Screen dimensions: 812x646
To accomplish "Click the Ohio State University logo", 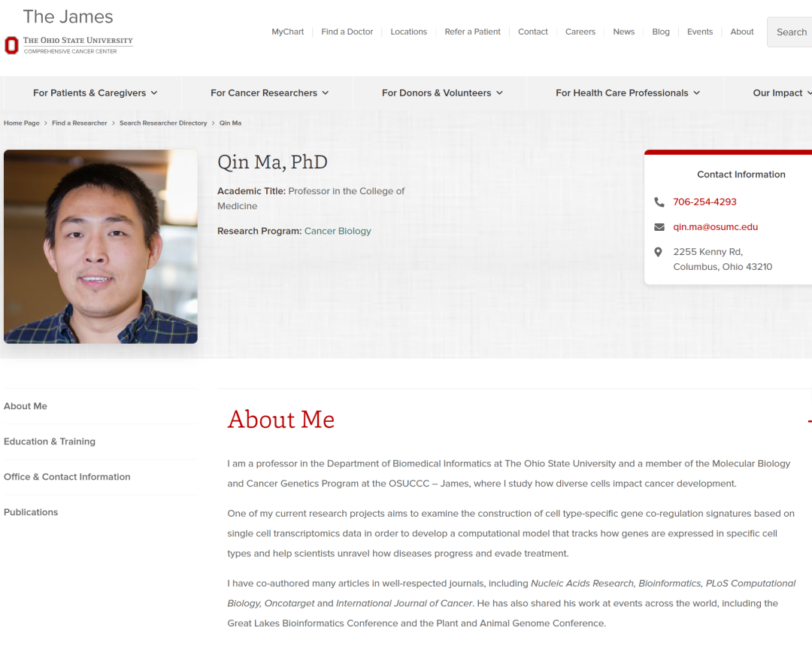I will coord(68,45).
